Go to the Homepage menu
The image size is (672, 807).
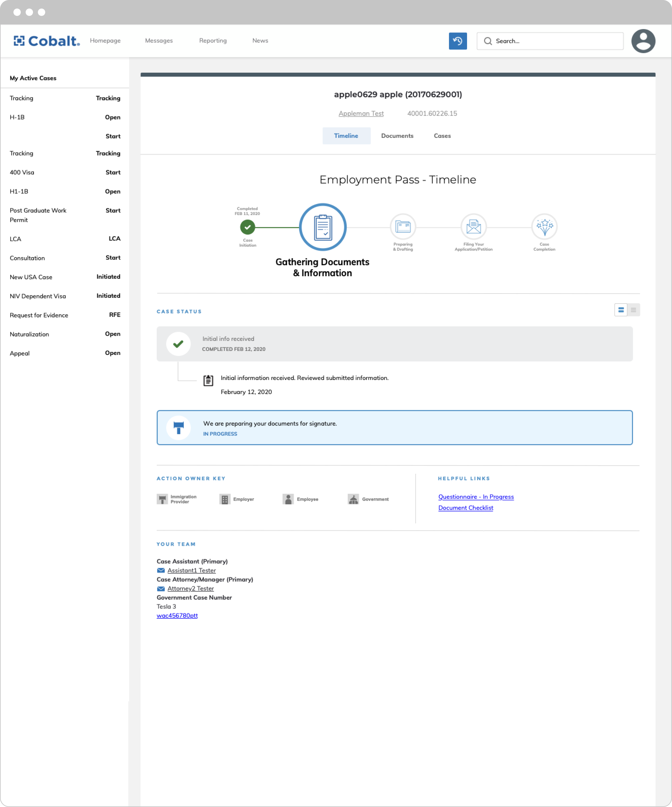point(105,41)
